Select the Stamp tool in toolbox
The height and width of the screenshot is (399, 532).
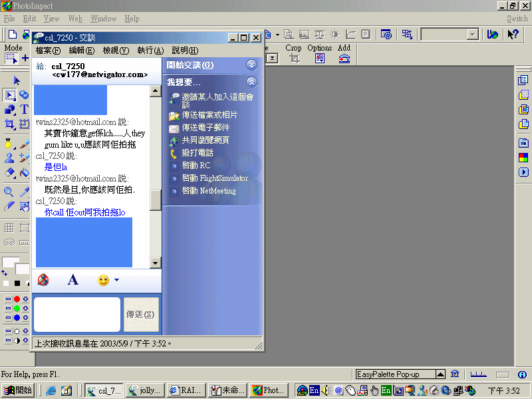tap(9, 158)
